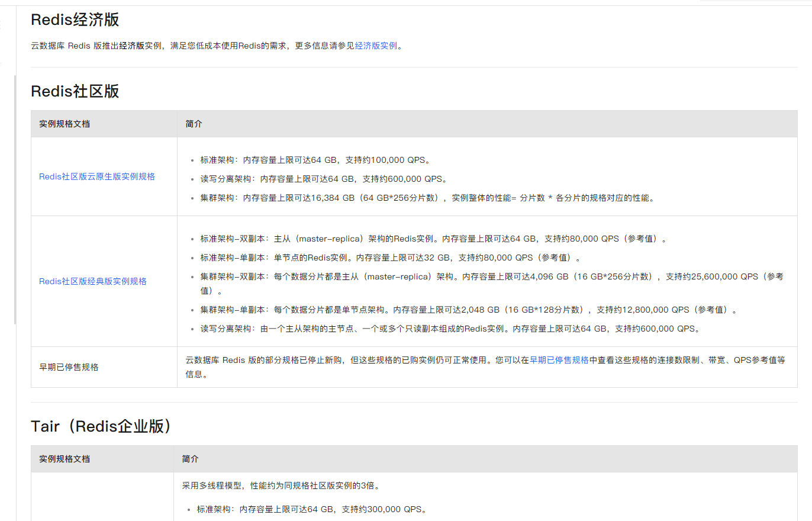
Task: Click bullet 集群架构-单副本 2,048 GB line
Action: pyautogui.click(x=469, y=310)
